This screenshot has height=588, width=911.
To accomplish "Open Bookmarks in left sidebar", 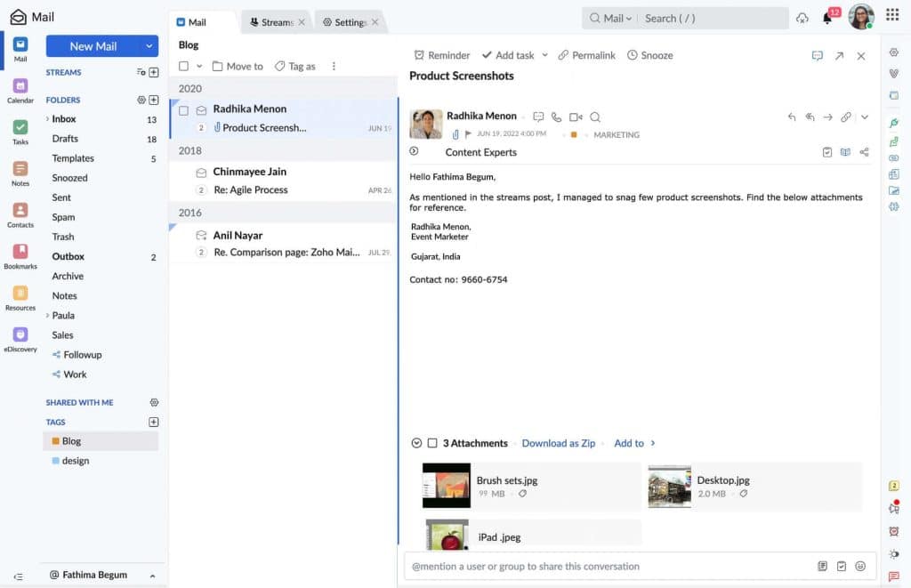I will (x=20, y=253).
